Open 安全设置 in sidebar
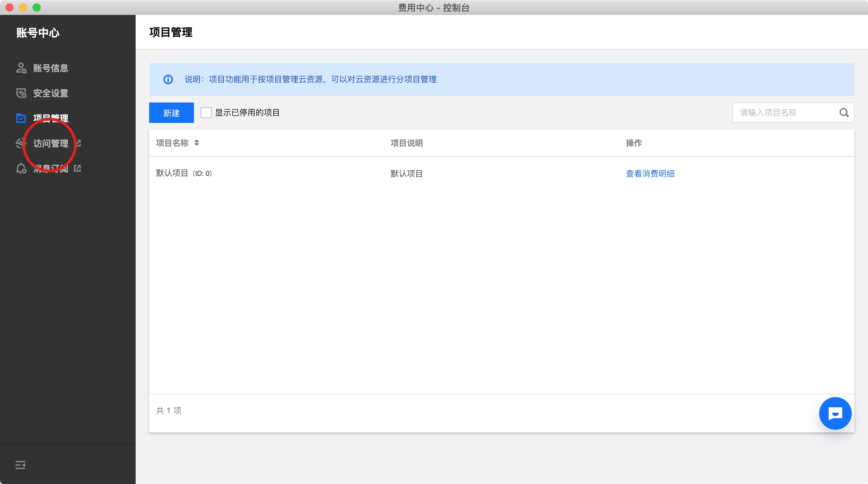Image resolution: width=868 pixels, height=484 pixels. [51, 93]
